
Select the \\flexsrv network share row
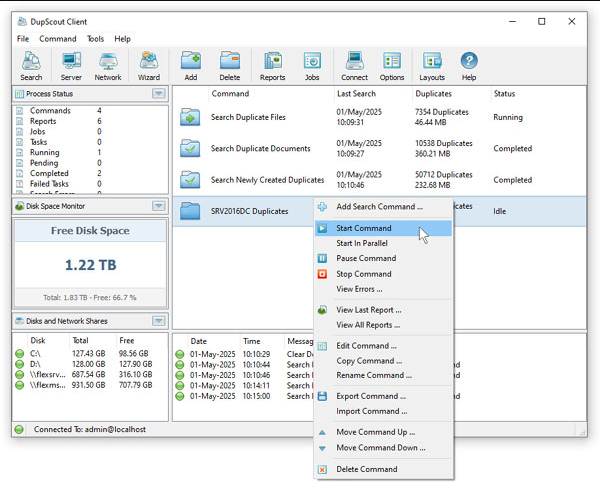(90, 374)
